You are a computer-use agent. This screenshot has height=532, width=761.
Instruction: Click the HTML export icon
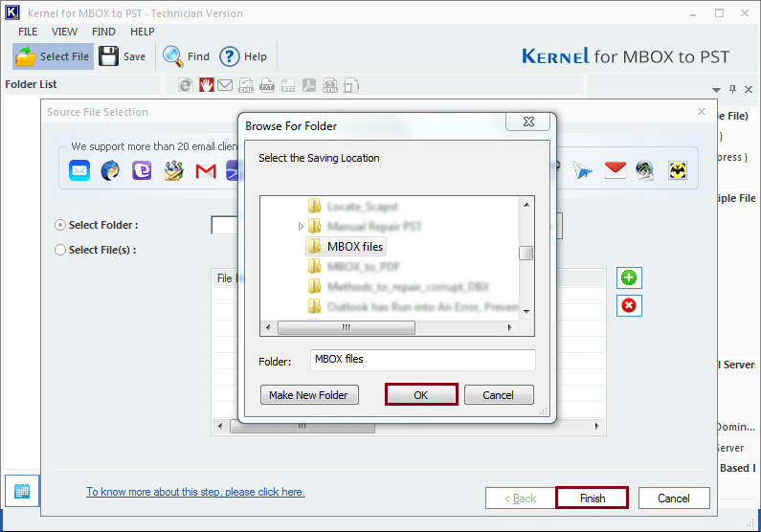(330, 86)
